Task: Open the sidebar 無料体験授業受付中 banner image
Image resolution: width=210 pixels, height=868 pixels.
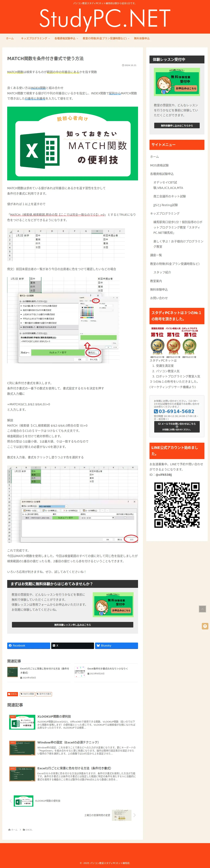Action: point(177,82)
